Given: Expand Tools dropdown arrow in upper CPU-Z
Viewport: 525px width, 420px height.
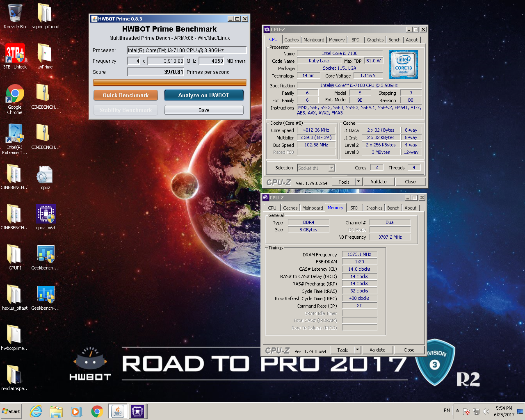Looking at the screenshot, I should pos(358,182).
